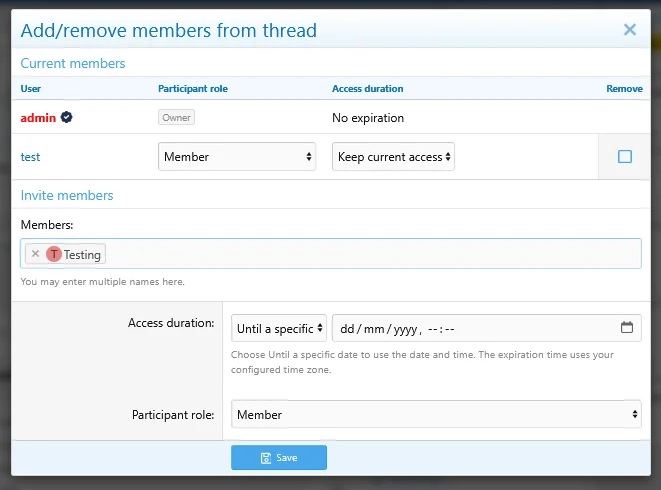Remove the Testing tag with its x icon
661x490 pixels.
tap(35, 254)
